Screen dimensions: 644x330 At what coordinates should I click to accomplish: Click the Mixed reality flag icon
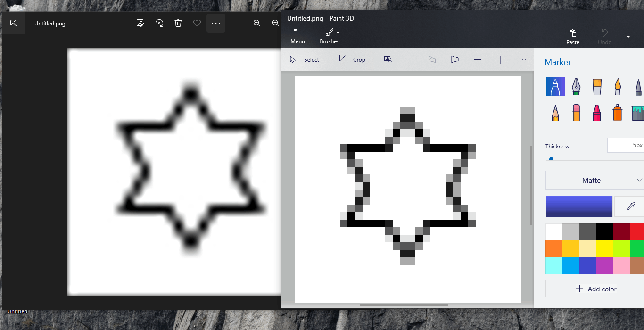click(454, 59)
